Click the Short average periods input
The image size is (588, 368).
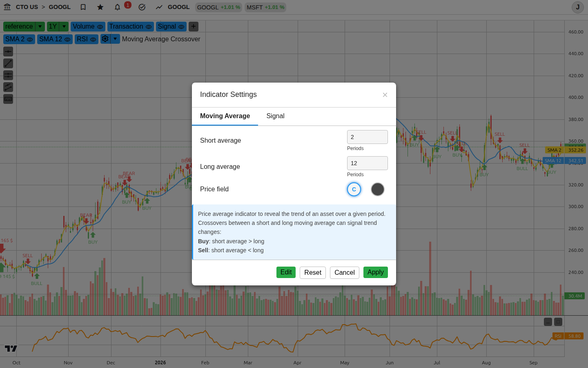coord(367,137)
